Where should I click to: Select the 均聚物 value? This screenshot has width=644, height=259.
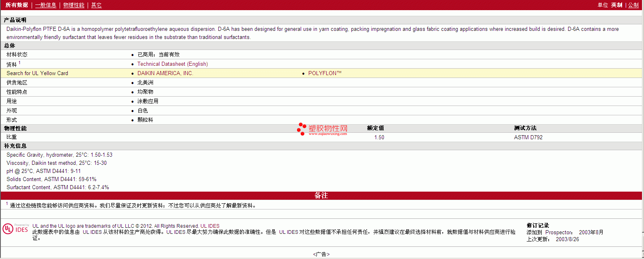145,92
